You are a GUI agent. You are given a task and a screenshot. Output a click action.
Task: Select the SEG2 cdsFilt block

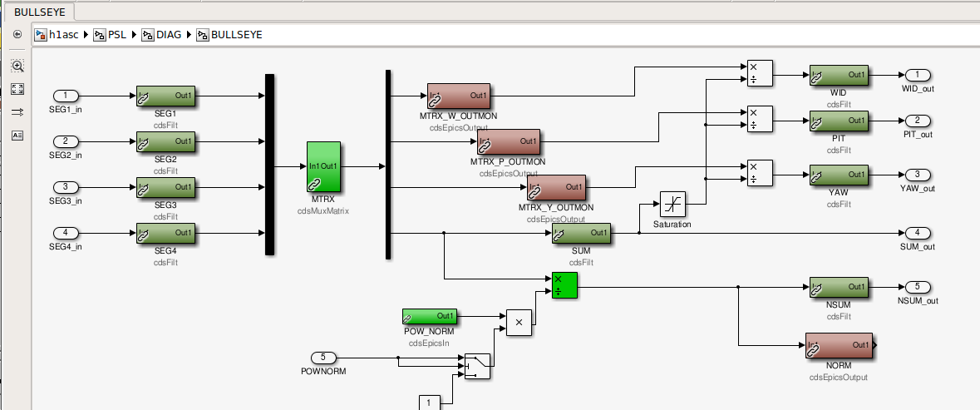tap(165, 141)
